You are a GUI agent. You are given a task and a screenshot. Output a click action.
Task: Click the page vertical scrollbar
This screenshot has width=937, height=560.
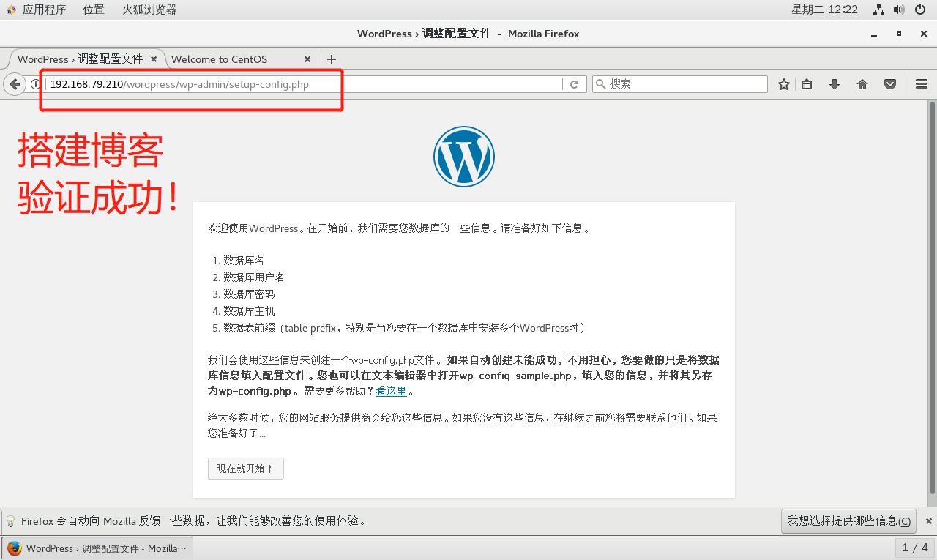point(932,296)
